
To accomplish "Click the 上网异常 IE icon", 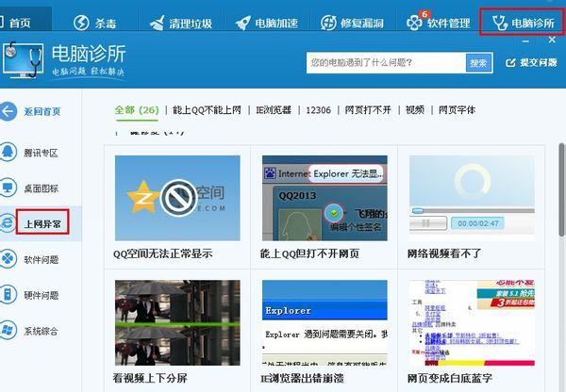I will click(8, 223).
